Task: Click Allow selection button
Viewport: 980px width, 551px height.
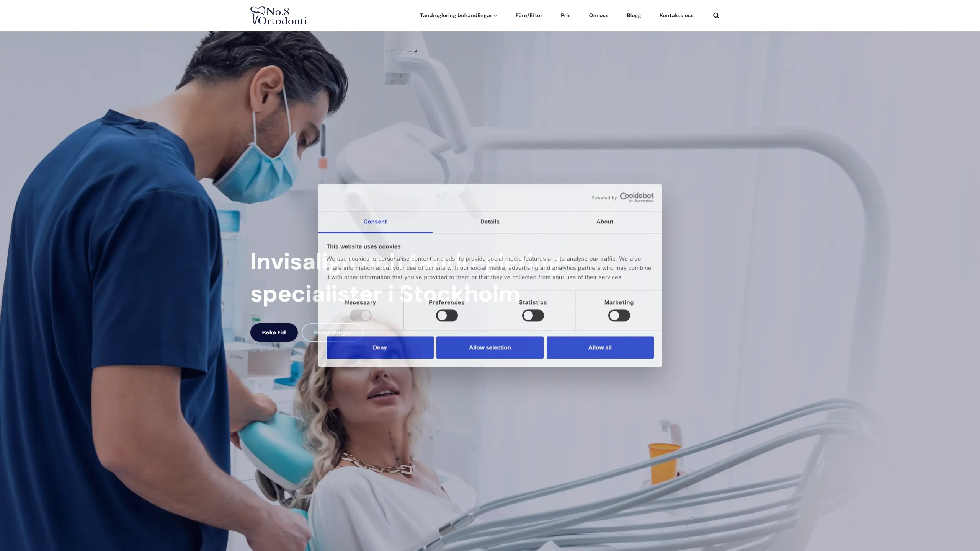Action: pyautogui.click(x=490, y=347)
